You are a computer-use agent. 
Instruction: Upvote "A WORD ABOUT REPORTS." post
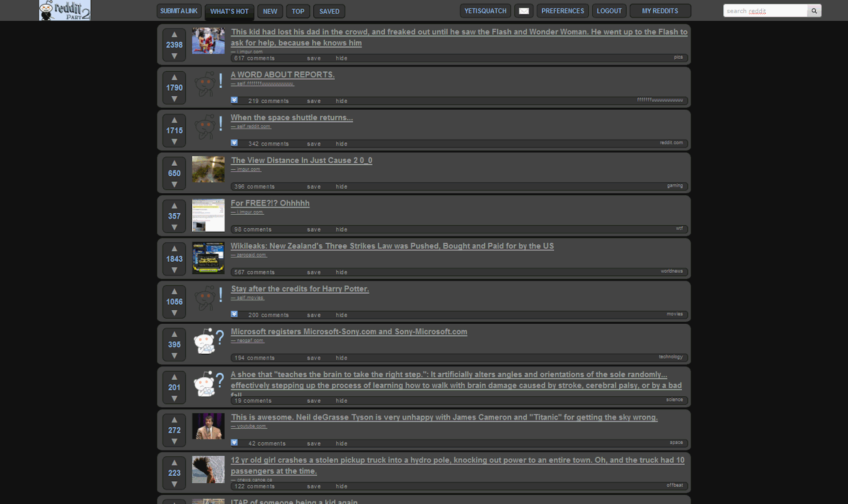[x=174, y=78]
